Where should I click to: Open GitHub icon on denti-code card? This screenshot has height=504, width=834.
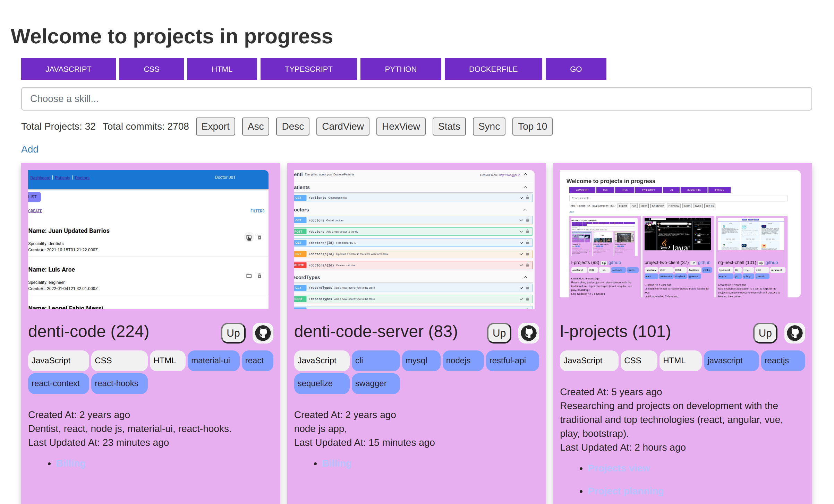[263, 333]
